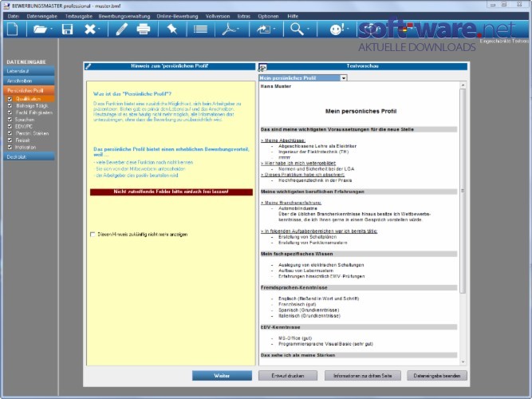Toggle the EDV/PC checkbox
Screen dimensions: 532x399
(x=10, y=126)
